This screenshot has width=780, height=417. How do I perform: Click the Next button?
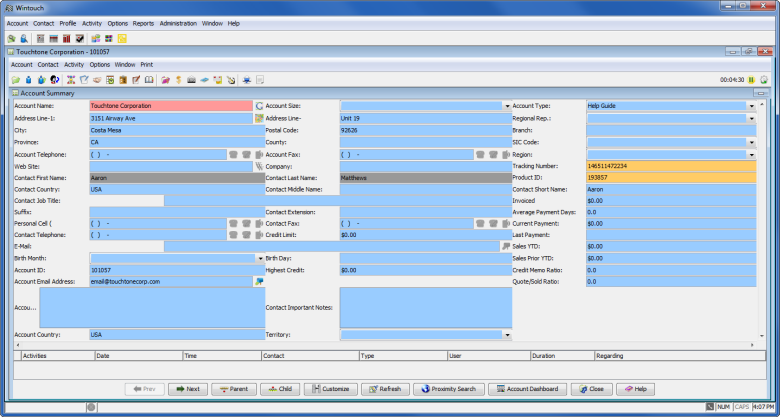point(188,389)
